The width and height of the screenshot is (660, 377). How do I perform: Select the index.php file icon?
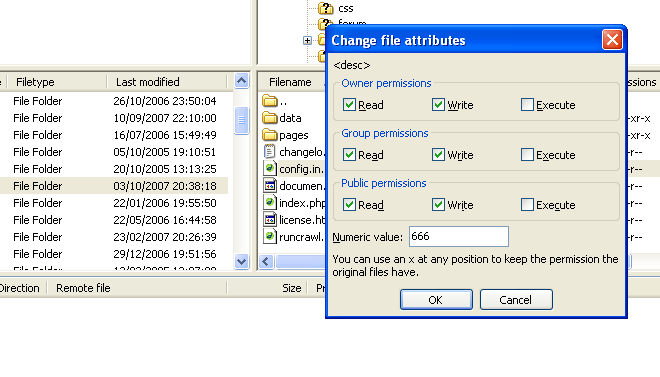269,202
